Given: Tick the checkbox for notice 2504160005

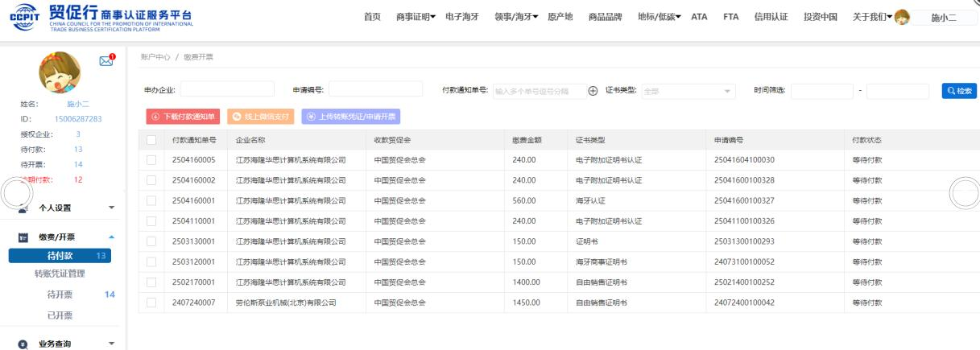Looking at the screenshot, I should 151,160.
